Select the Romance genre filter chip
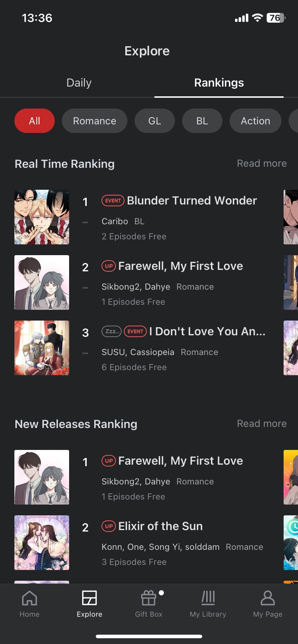 coord(95,121)
